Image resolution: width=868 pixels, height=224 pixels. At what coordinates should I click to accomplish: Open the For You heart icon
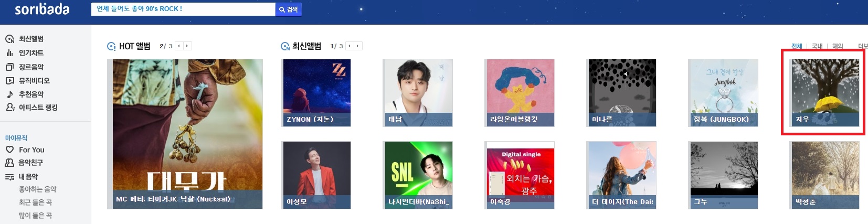[9, 150]
